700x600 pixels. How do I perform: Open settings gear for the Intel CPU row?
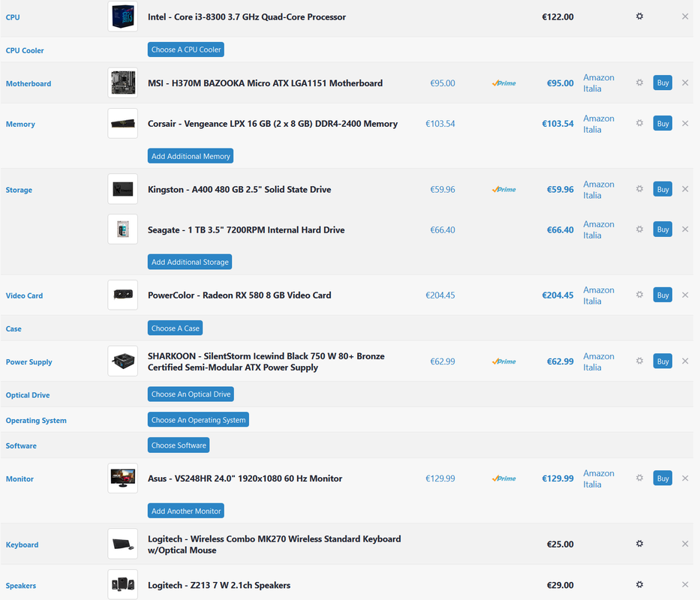tap(639, 16)
